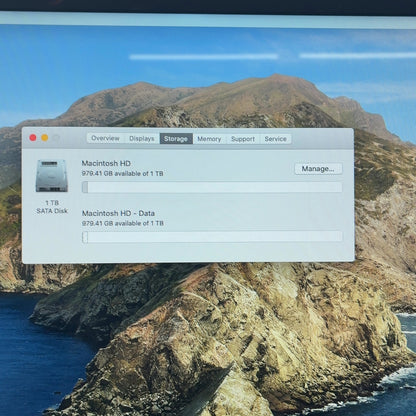
Task: Open the Memory tab
Action: (x=209, y=139)
